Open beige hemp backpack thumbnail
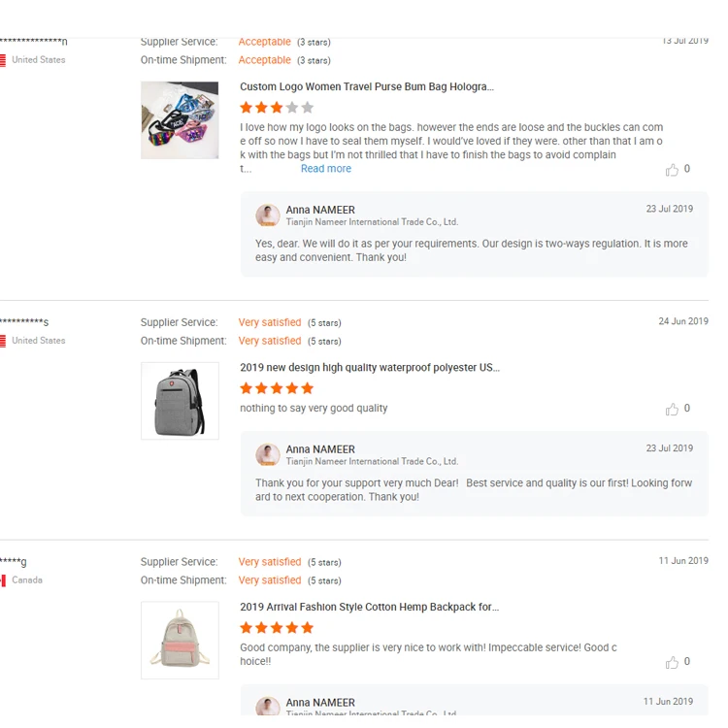 (x=180, y=640)
